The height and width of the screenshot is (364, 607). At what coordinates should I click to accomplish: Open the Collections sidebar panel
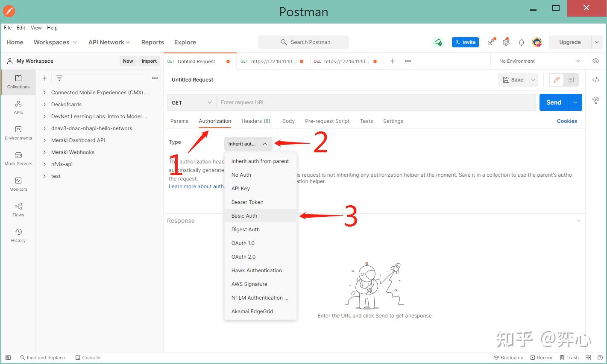point(18,82)
